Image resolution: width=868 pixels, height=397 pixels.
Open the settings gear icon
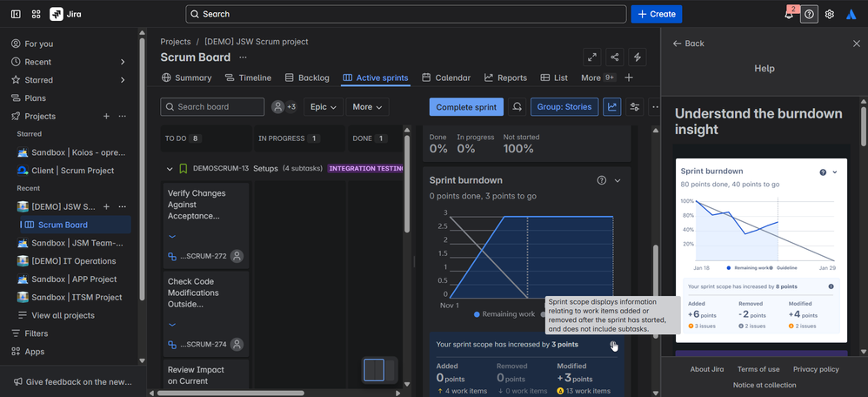829,14
